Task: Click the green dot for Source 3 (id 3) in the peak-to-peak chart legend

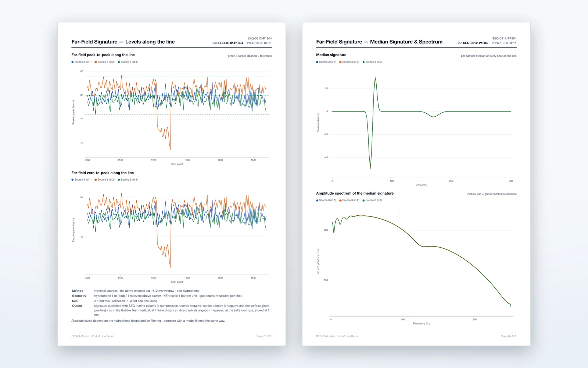Action: (x=119, y=62)
